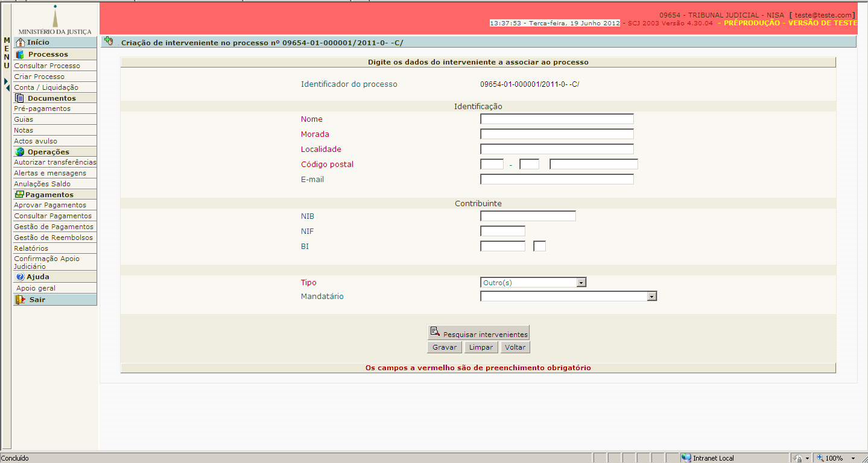Open Gestão de Reembolsos
This screenshot has height=463, width=868.
click(54, 238)
